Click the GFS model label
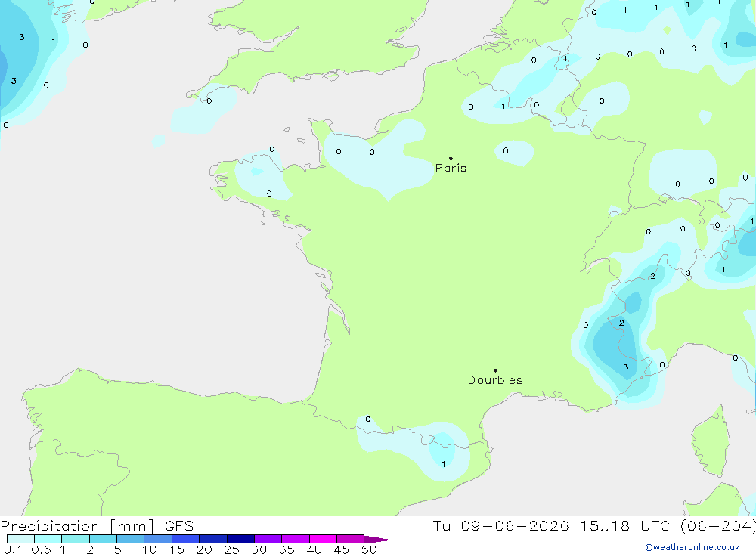 179,525
